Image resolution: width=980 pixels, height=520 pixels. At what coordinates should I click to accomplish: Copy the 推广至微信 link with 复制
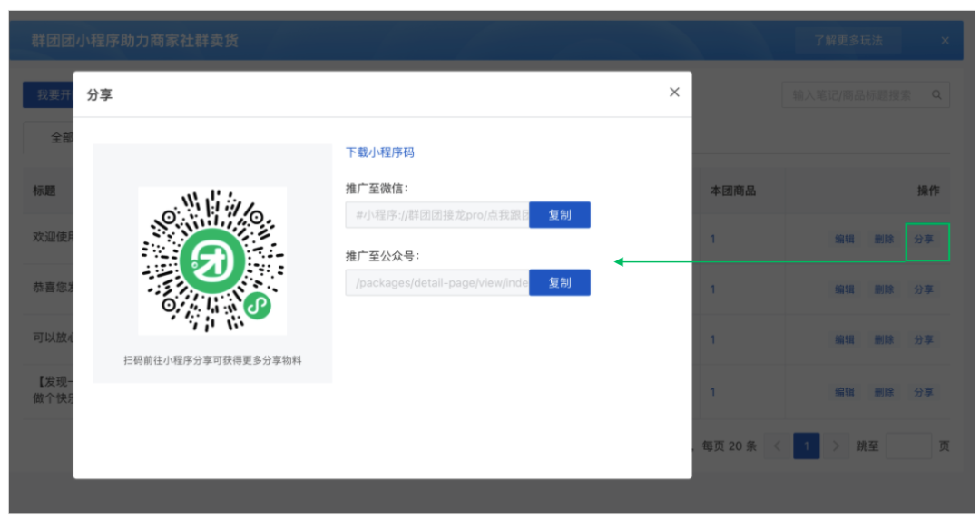(559, 215)
